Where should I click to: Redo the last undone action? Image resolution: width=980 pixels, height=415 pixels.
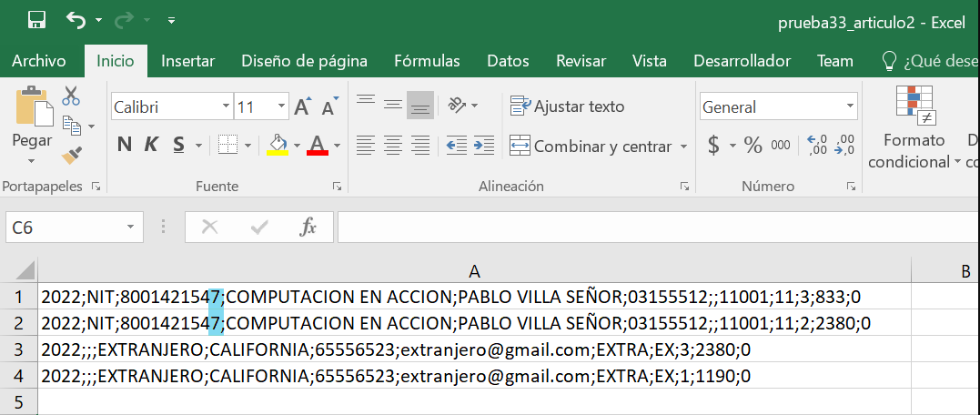click(125, 20)
